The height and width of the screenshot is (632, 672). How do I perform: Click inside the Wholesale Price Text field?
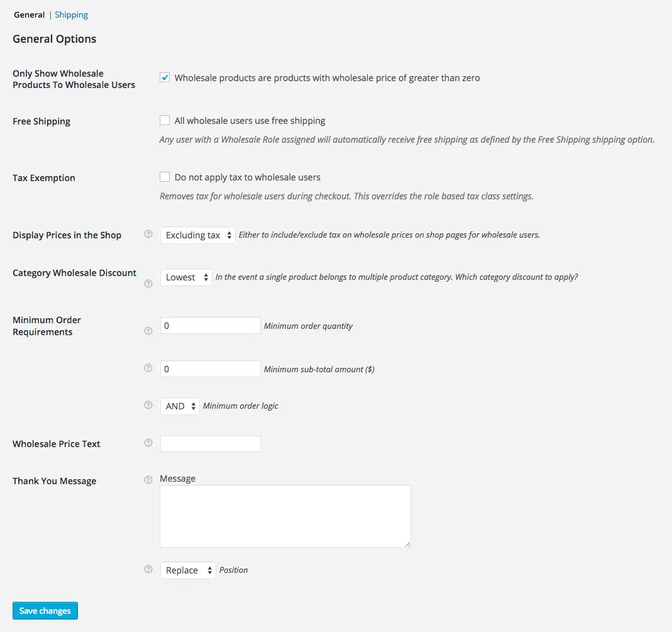(210, 443)
